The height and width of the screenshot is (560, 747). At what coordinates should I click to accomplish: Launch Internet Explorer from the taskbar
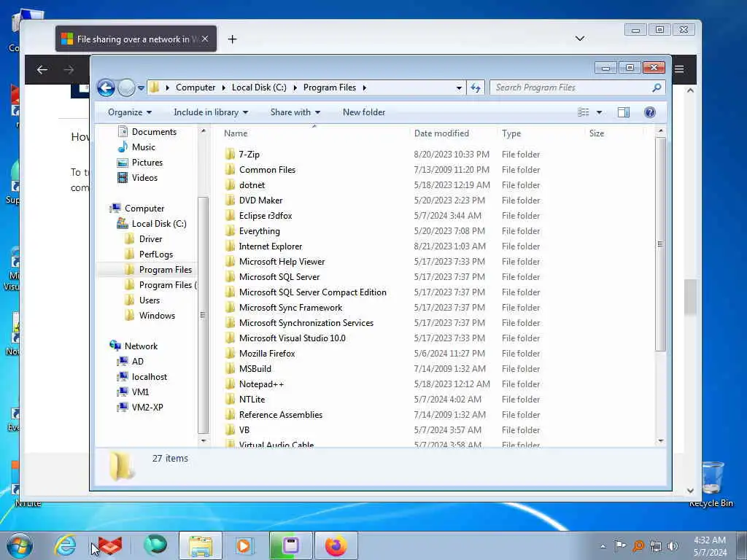pyautogui.click(x=65, y=545)
